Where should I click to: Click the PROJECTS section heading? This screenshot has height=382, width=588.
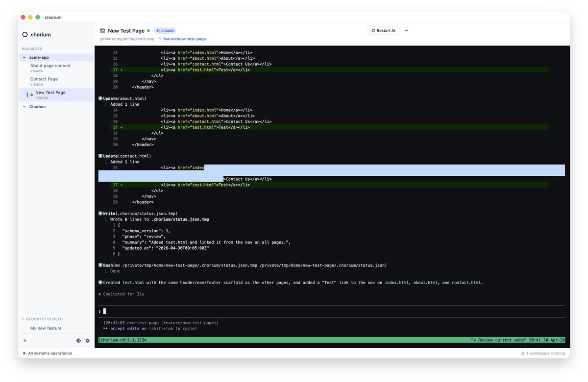pyautogui.click(x=32, y=49)
